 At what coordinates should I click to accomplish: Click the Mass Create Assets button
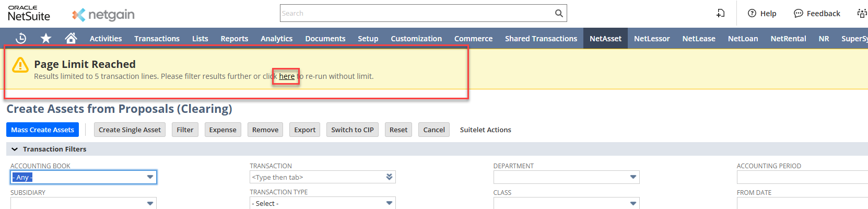click(42, 130)
